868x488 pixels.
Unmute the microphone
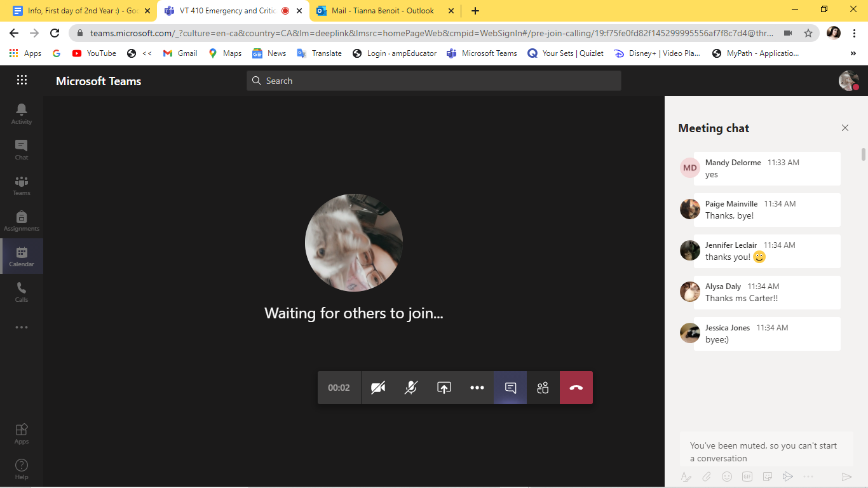tap(410, 387)
